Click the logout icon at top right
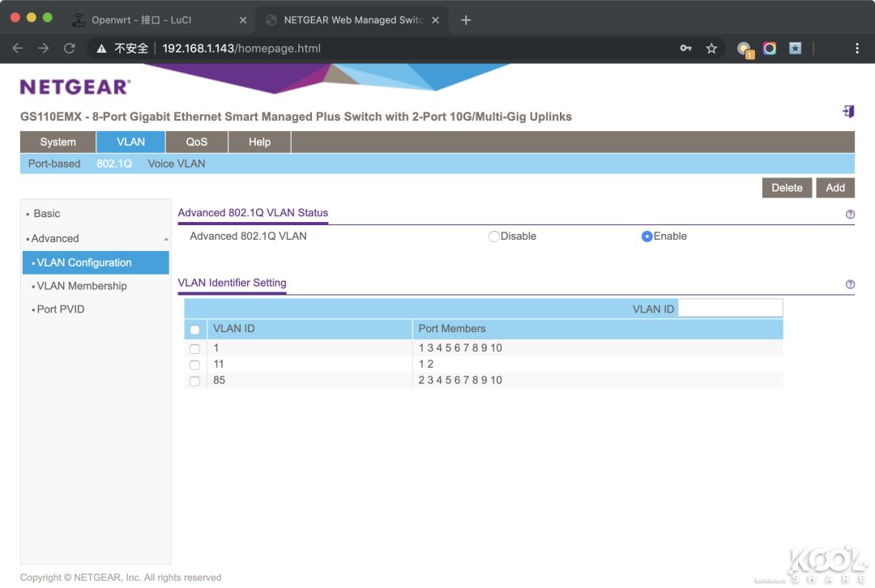Image resolution: width=875 pixels, height=588 pixels. tap(847, 112)
